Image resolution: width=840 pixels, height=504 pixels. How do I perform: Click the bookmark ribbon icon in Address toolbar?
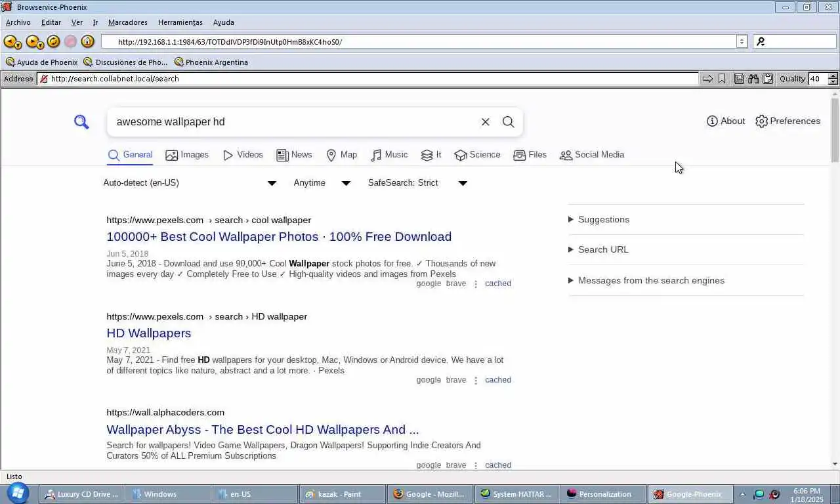pyautogui.click(x=722, y=79)
